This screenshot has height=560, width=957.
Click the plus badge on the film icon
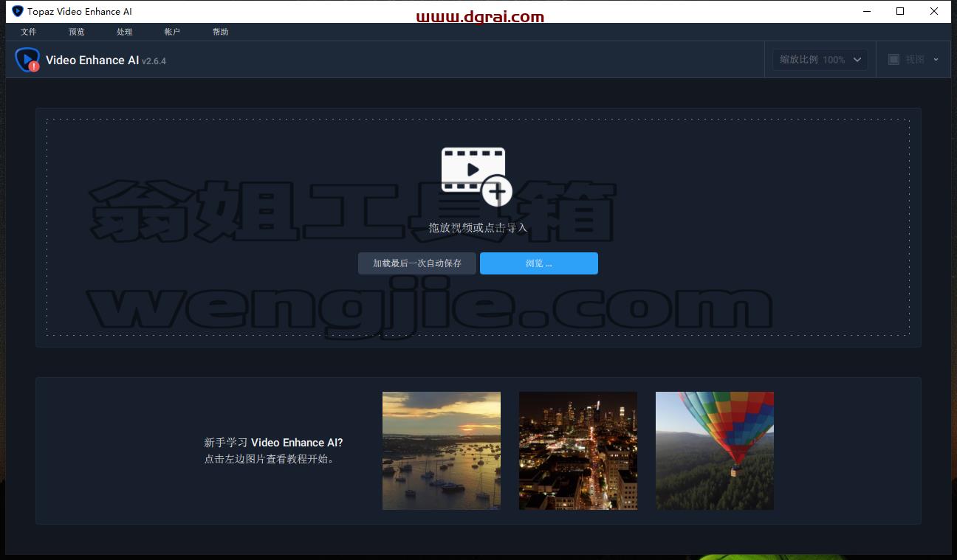coord(497,191)
